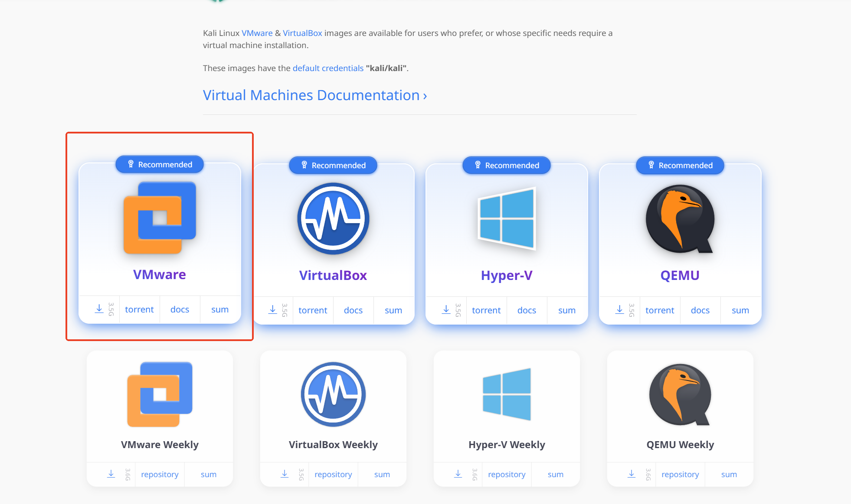Click sum under the Hyper-V card

click(x=566, y=310)
